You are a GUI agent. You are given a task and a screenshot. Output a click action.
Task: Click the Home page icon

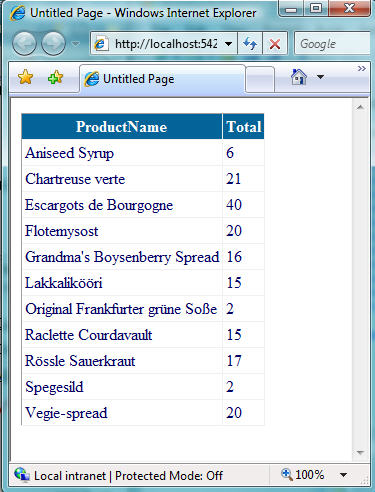click(x=299, y=77)
